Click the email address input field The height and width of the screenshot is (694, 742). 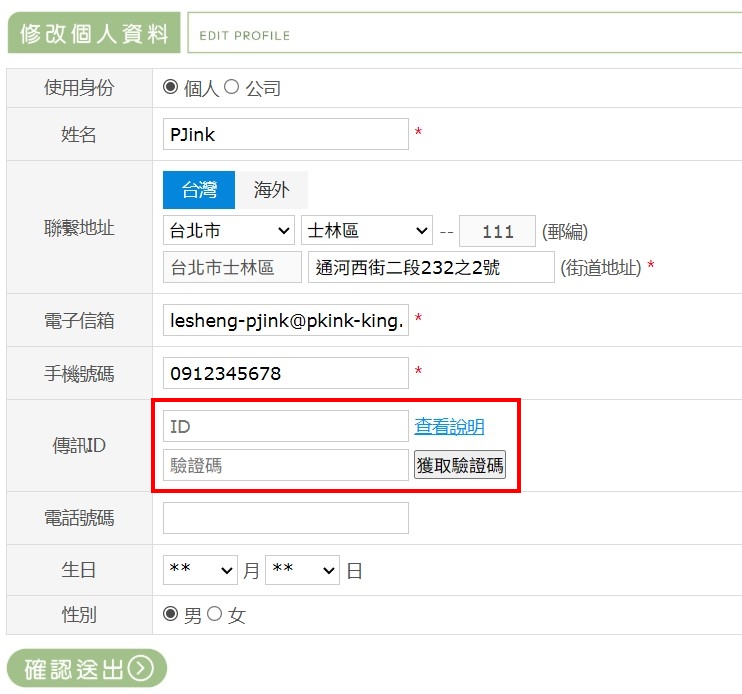pos(285,320)
